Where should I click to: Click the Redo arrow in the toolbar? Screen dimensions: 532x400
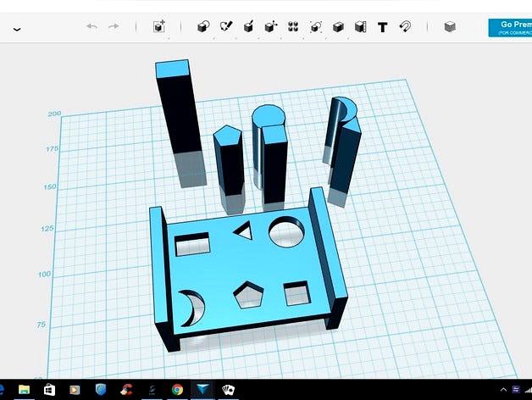click(x=114, y=27)
